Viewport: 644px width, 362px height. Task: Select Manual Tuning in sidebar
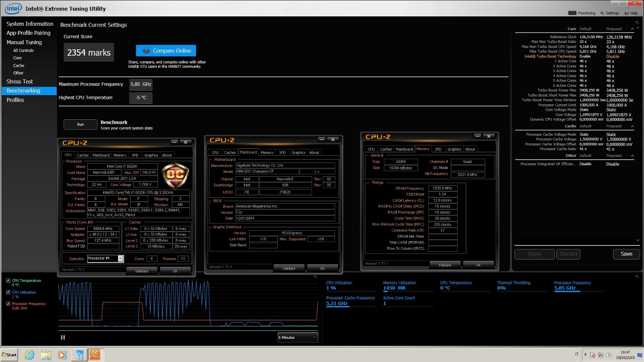pos(24,42)
